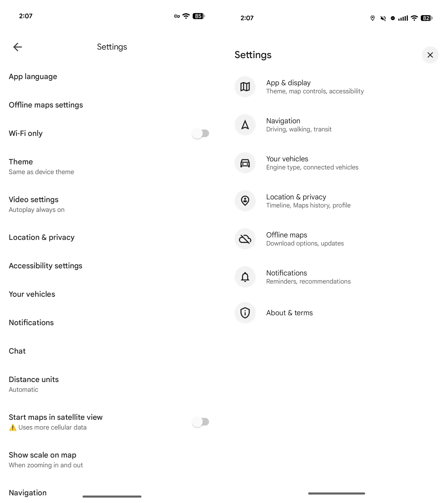Open Distance units Automatic selector
This screenshot has width=448, height=503.
point(34,384)
